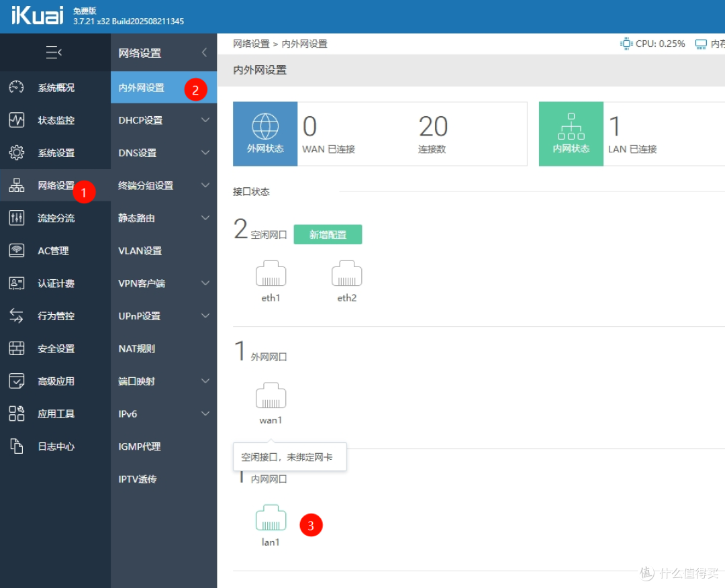Screen dimensions: 725x588
Task: Click 日志中心 sidebar label
Action: pos(56,446)
